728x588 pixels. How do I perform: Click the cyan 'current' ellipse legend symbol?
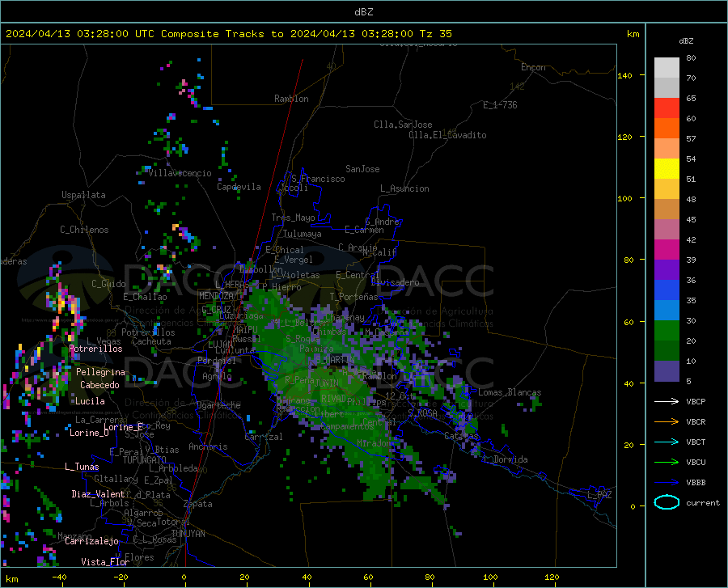point(667,502)
